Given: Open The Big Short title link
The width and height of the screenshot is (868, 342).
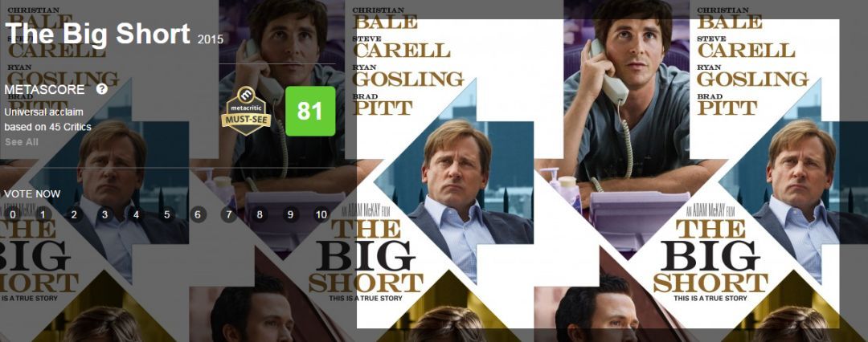Looking at the screenshot, I should click(x=97, y=34).
